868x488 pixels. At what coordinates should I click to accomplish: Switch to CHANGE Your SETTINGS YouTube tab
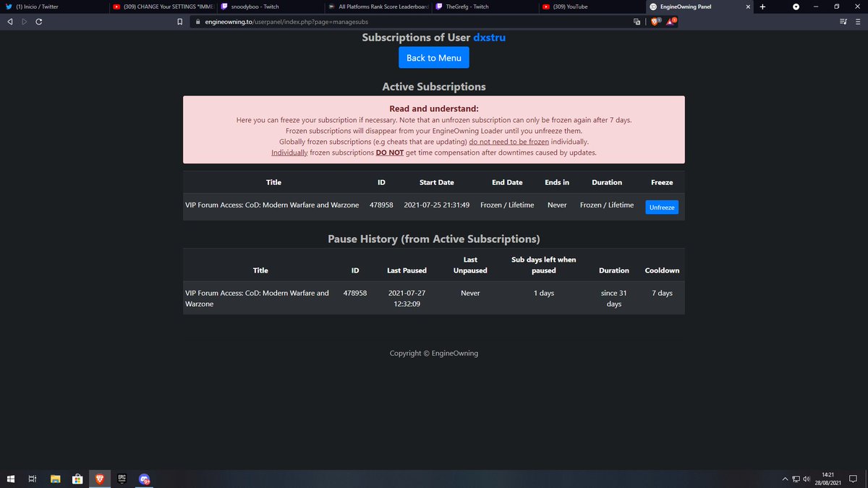point(163,7)
